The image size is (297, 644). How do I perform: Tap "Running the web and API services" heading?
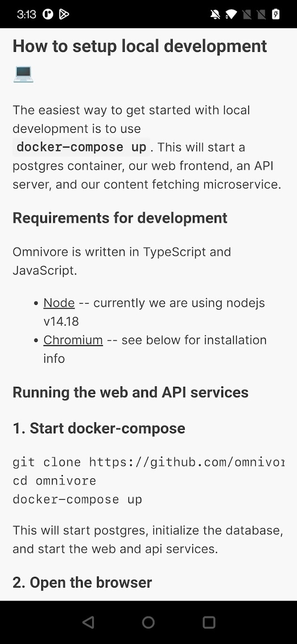[130, 392]
